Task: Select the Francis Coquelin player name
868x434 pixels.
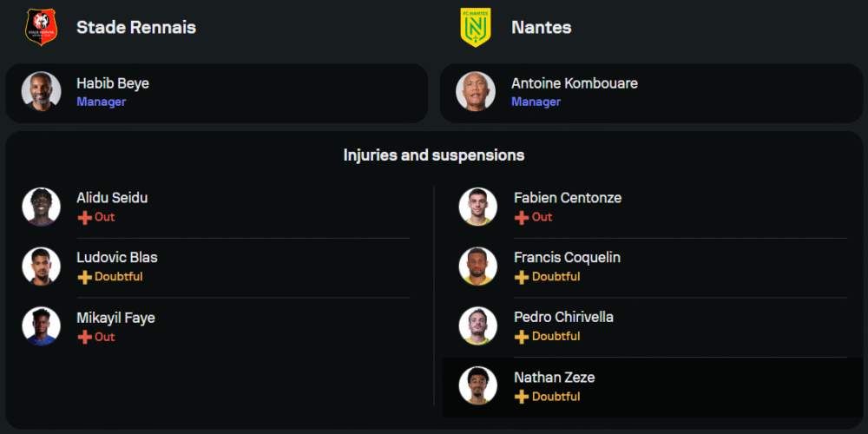Action: (567, 257)
